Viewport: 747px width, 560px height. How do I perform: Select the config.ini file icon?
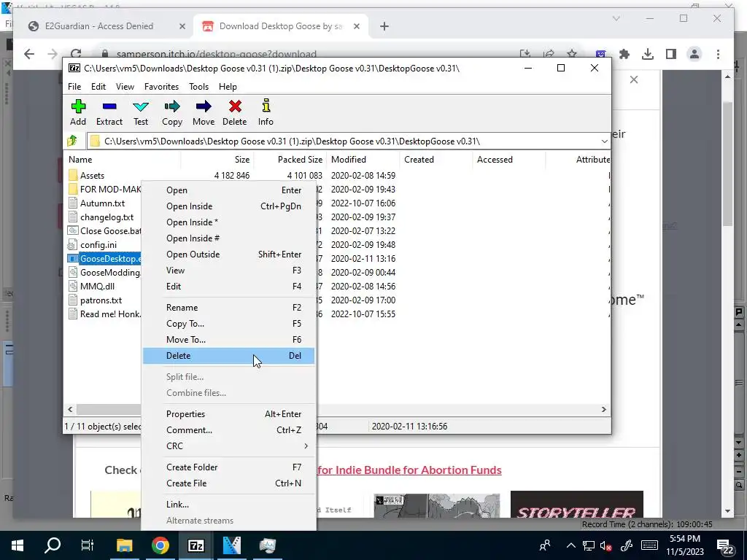[x=73, y=245]
